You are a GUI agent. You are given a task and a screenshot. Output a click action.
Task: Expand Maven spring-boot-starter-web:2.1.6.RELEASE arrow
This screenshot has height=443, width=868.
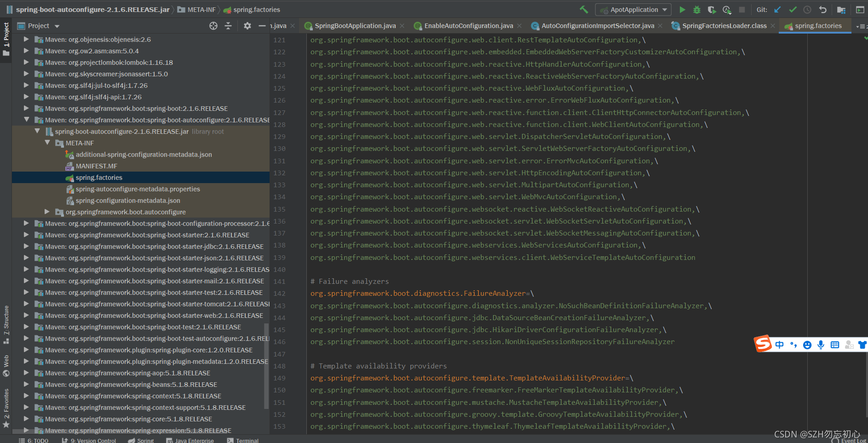pos(26,315)
